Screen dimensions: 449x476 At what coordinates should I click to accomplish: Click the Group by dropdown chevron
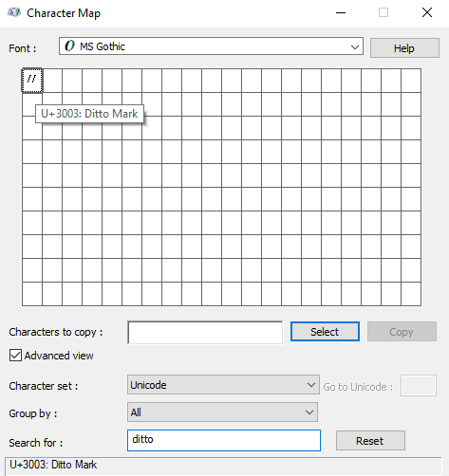click(x=309, y=412)
